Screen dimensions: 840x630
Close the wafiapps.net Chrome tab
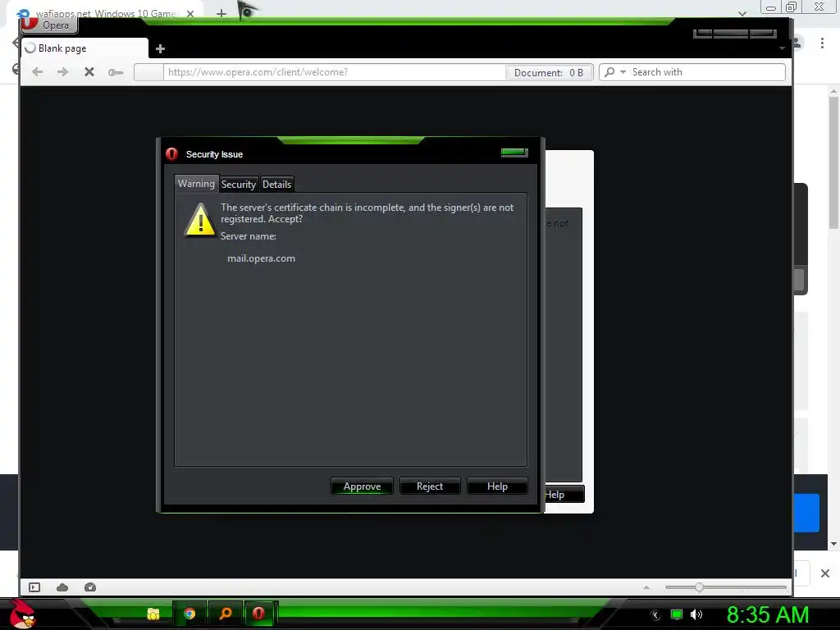pyautogui.click(x=190, y=13)
